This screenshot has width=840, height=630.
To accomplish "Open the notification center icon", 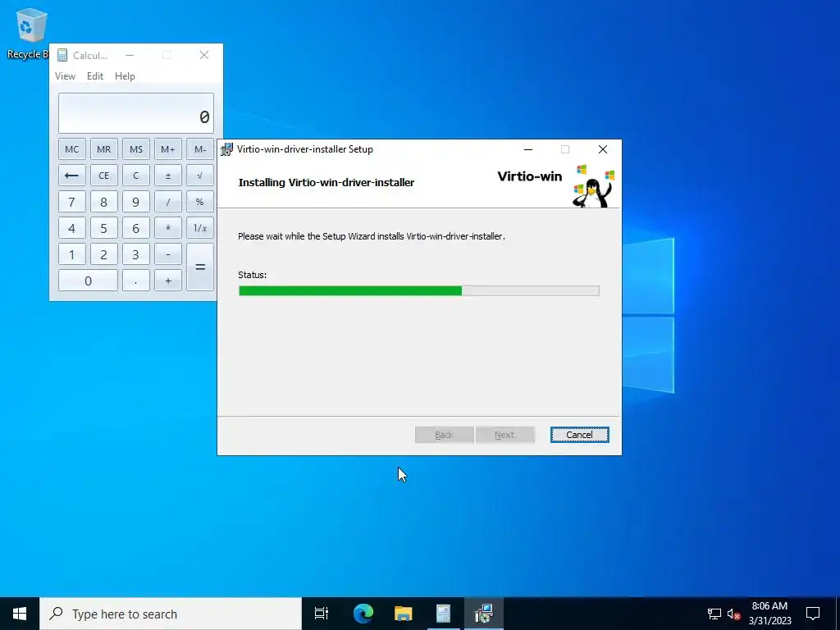I will click(x=813, y=614).
